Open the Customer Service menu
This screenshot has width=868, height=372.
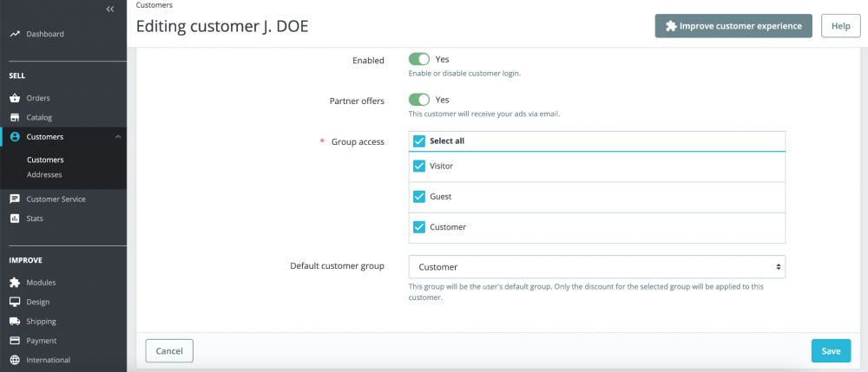tap(56, 199)
